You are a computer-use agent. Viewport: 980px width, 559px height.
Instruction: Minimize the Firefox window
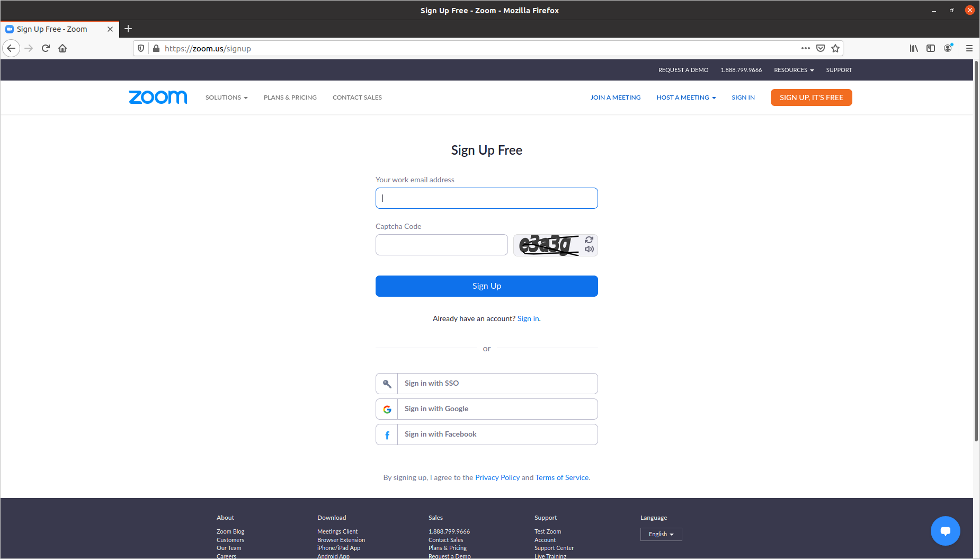[x=934, y=10]
